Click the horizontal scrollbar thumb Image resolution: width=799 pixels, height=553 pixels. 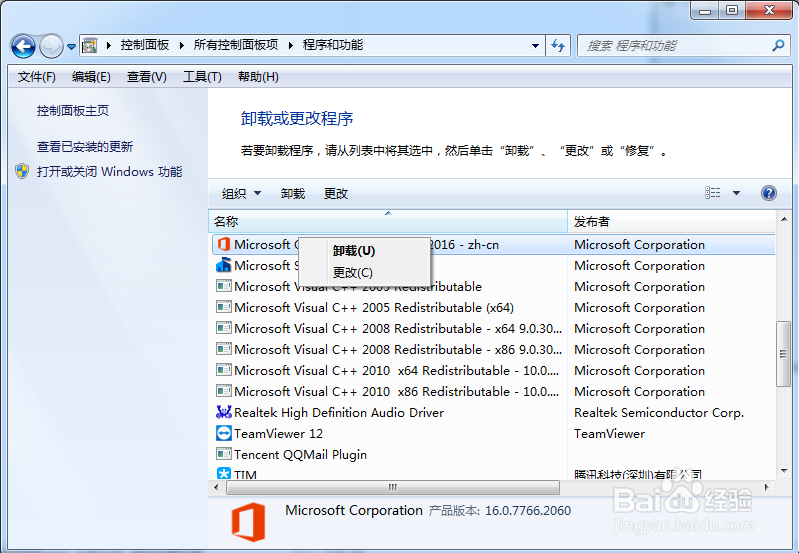pos(393,487)
